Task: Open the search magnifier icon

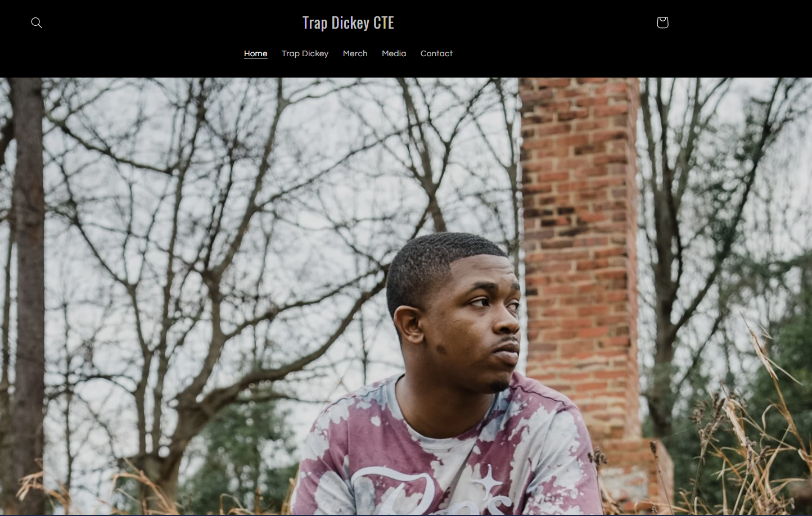Action: coord(37,22)
